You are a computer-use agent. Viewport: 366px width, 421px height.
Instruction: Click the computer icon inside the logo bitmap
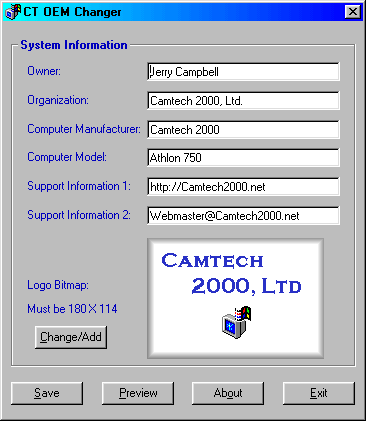click(236, 322)
